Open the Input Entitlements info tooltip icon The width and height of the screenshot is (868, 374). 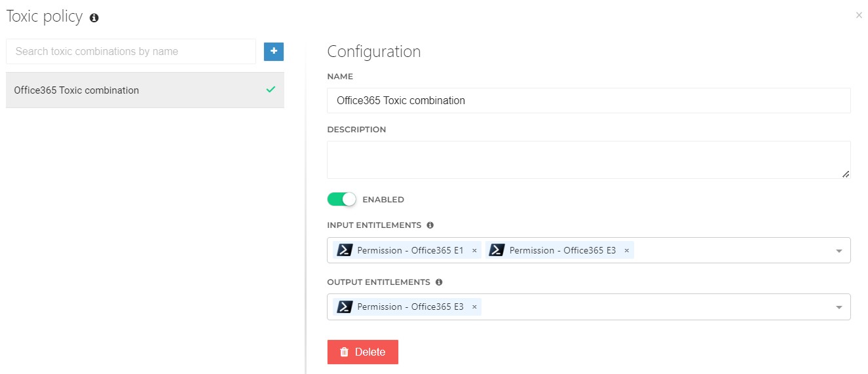click(x=430, y=225)
